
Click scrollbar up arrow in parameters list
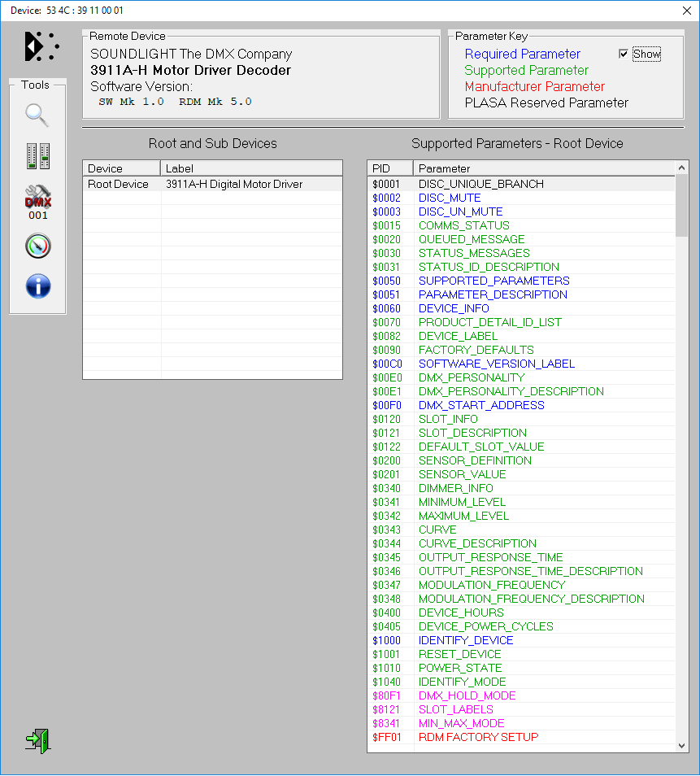[681, 168]
